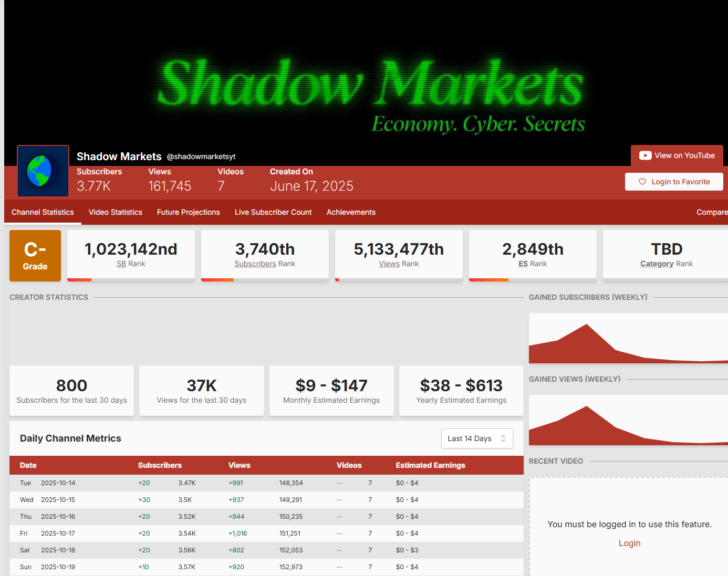Select the Achievements tab
Viewport: 728px width, 576px height.
point(351,212)
